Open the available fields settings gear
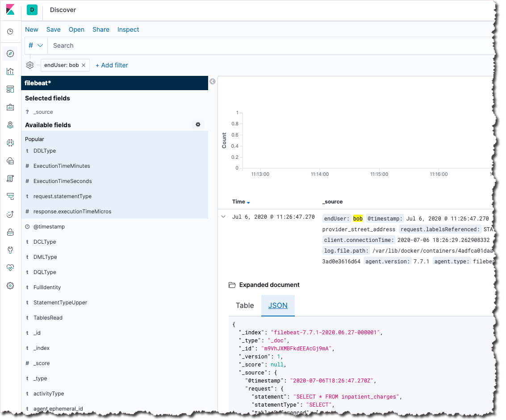 pyautogui.click(x=198, y=125)
